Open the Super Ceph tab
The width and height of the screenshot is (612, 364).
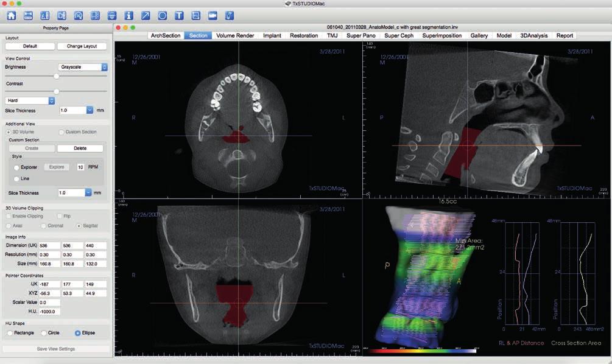click(399, 35)
